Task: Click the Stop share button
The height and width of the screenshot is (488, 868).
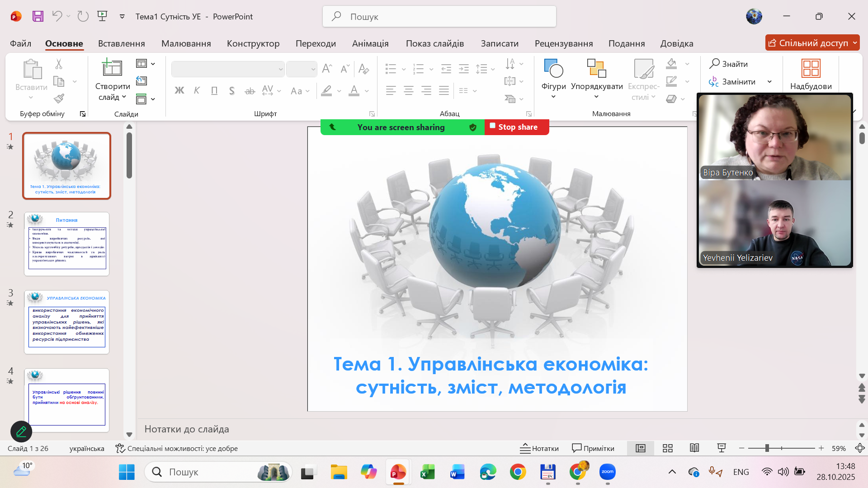Action: coord(517,127)
